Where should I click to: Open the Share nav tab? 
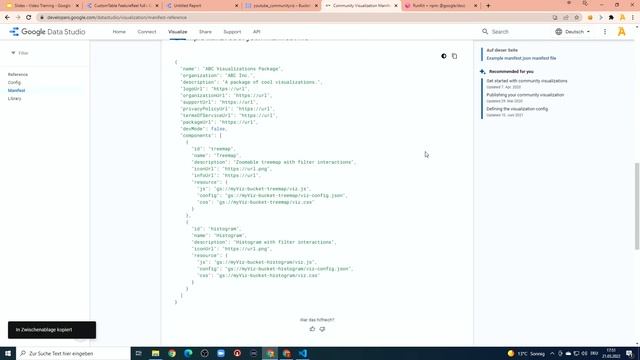[x=205, y=31]
